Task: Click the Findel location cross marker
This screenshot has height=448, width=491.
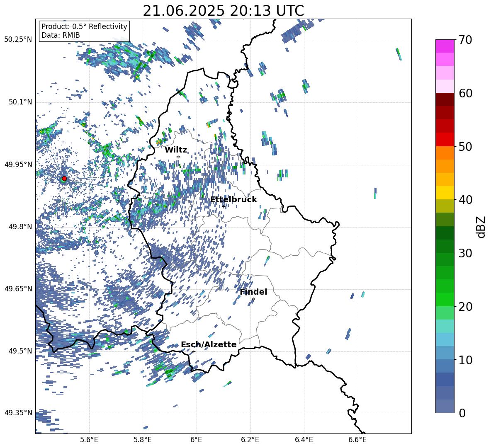Action: click(253, 299)
